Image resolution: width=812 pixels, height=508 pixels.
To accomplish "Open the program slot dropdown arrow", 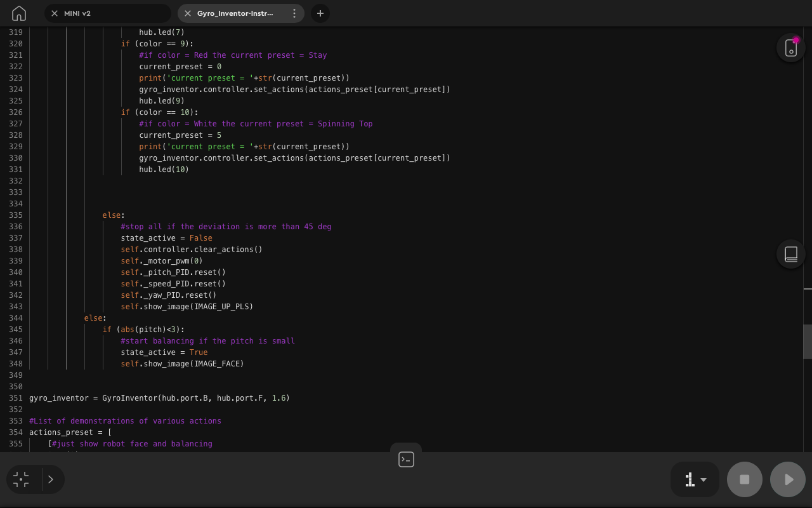I will click(704, 481).
